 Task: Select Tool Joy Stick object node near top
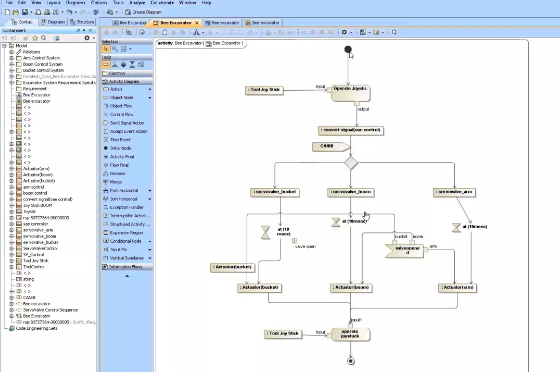pyautogui.click(x=264, y=90)
